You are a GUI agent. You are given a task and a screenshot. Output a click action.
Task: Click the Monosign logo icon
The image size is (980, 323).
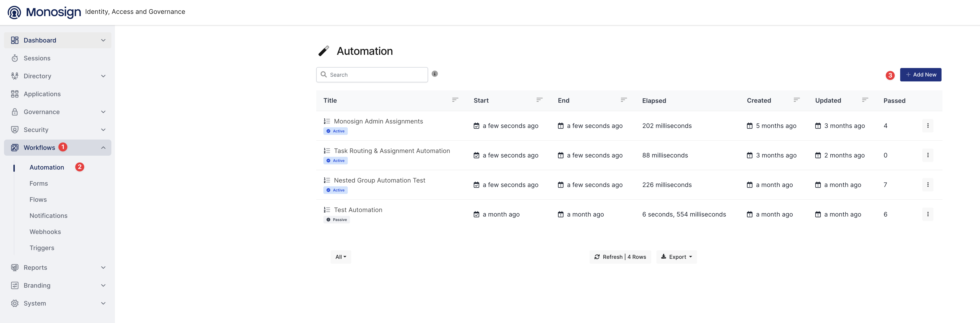pos(15,12)
